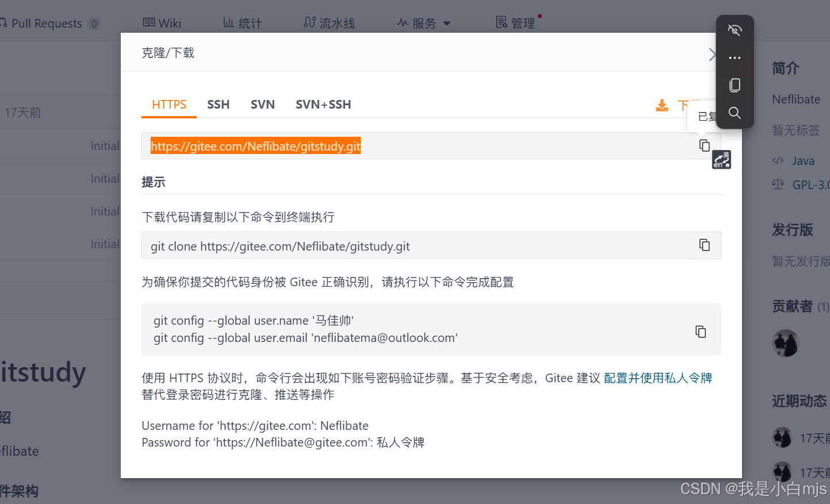Click the floating toolbar search icon
The image size is (830, 504).
click(x=735, y=113)
